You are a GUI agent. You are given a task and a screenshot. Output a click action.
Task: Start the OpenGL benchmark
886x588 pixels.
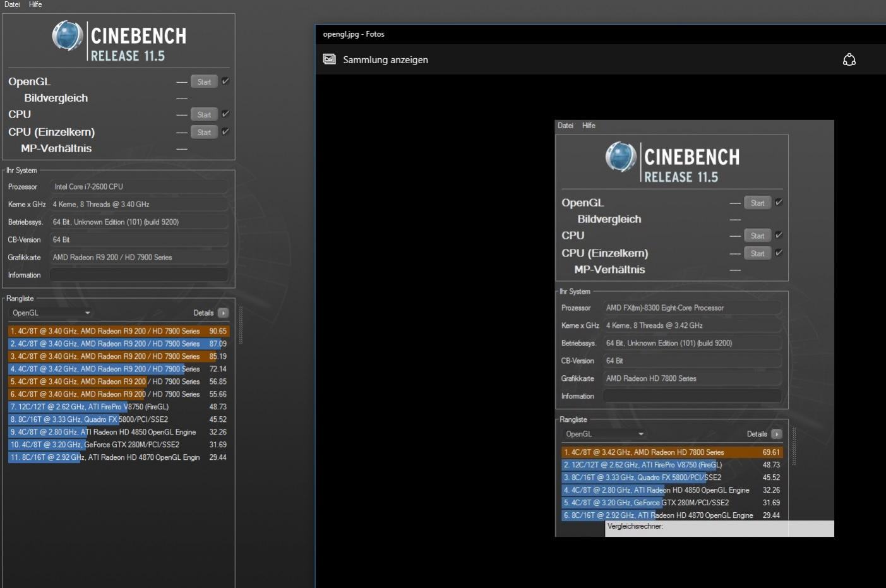(x=204, y=81)
